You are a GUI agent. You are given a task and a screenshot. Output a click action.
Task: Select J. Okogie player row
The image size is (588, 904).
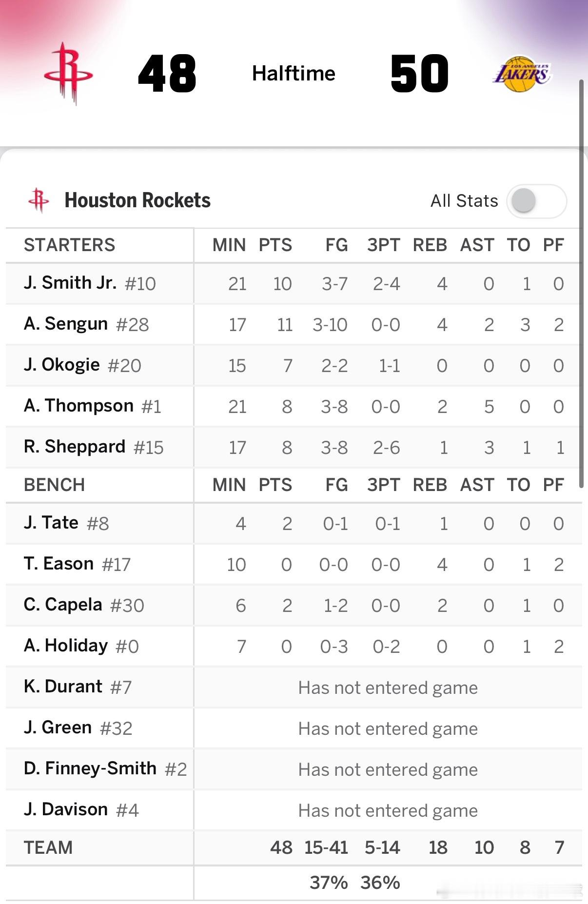pyautogui.click(x=62, y=365)
